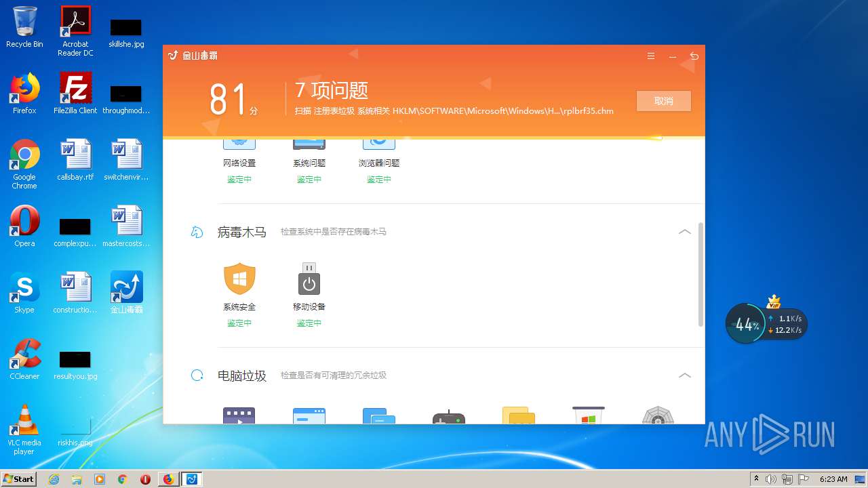The width and height of the screenshot is (868, 488).
Task: Click the return arrow icon in title bar
Action: [x=694, y=56]
